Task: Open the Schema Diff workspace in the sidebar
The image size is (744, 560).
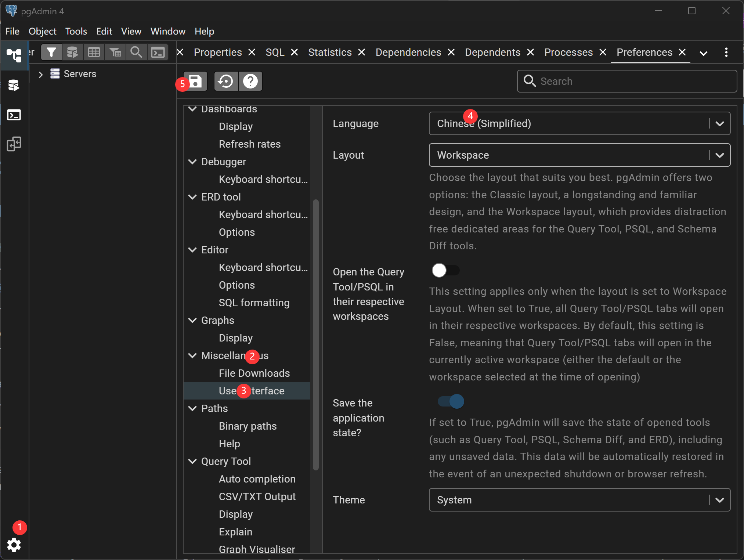Action: click(14, 144)
